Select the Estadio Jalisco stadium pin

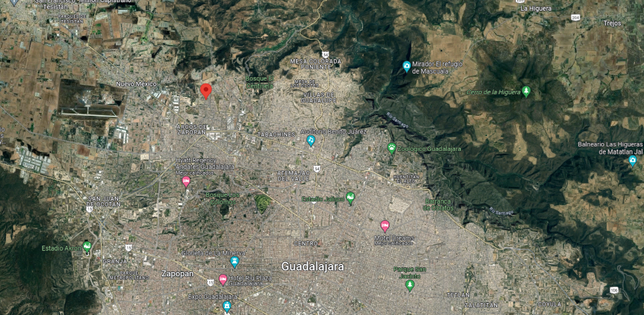click(350, 198)
